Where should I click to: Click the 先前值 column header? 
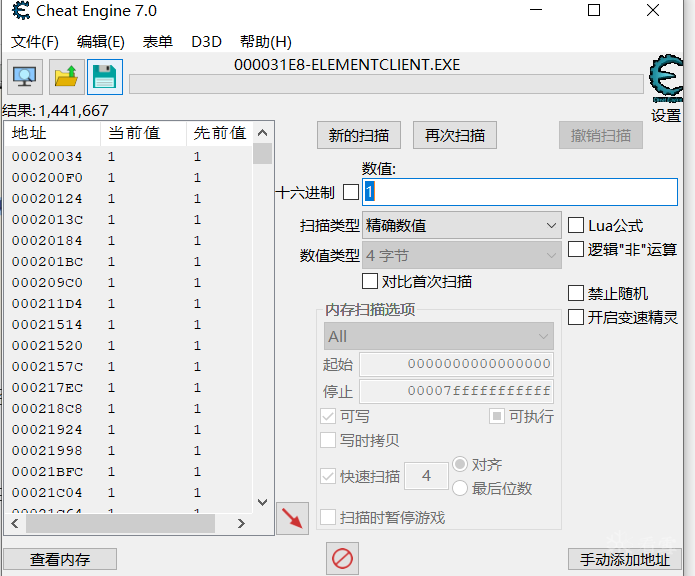coord(220,133)
